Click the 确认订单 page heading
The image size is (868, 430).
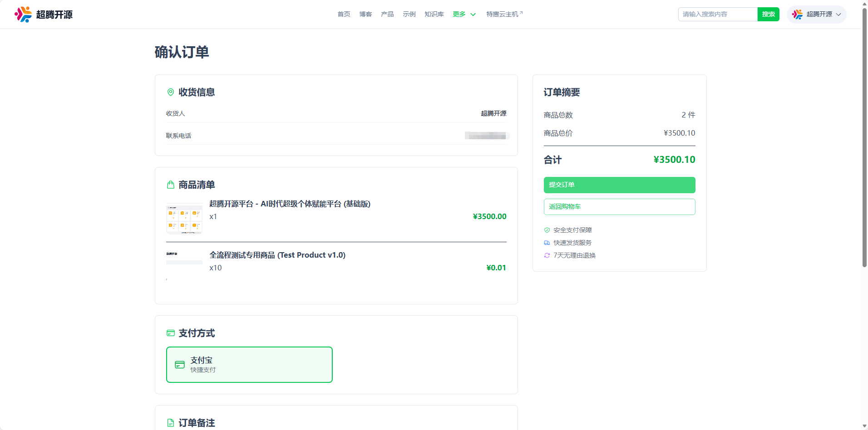pyautogui.click(x=182, y=52)
